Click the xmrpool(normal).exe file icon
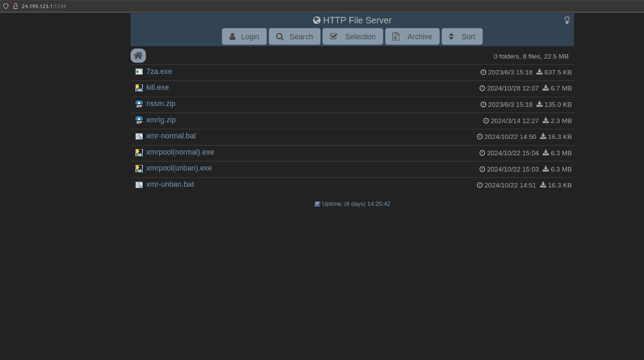 coord(139,152)
